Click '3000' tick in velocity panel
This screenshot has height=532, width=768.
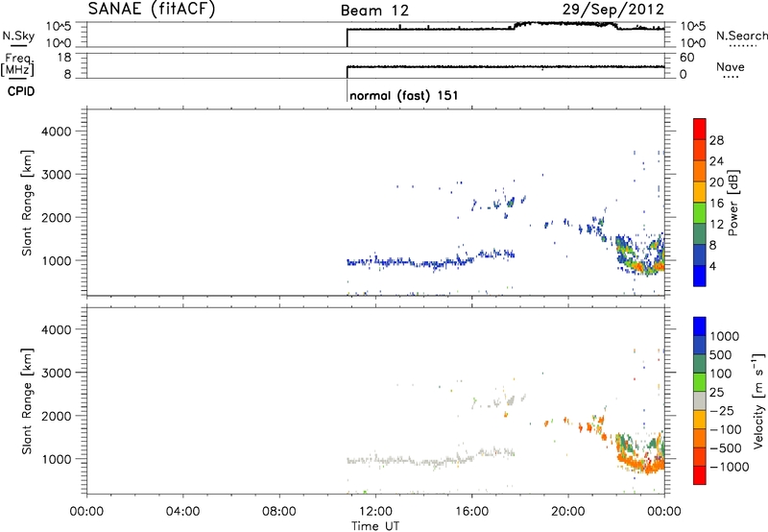57,373
